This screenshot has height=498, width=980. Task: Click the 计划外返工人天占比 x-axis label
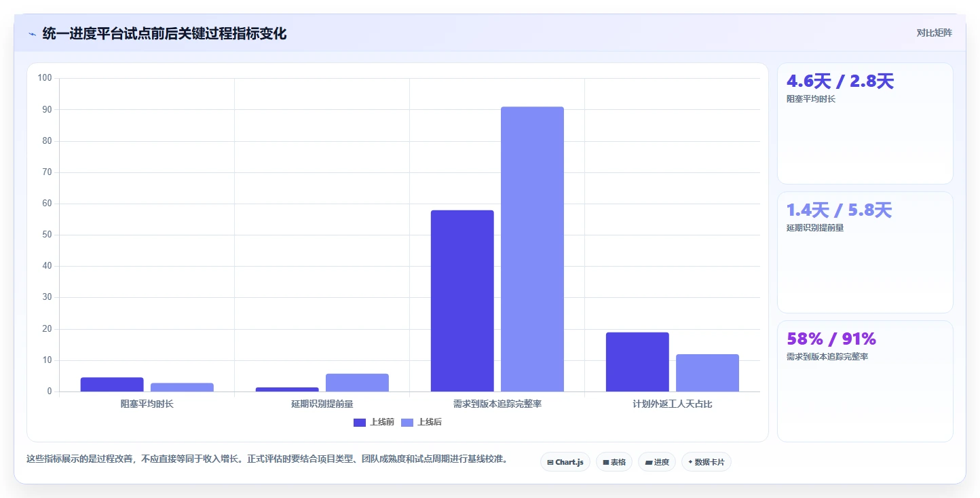(673, 404)
